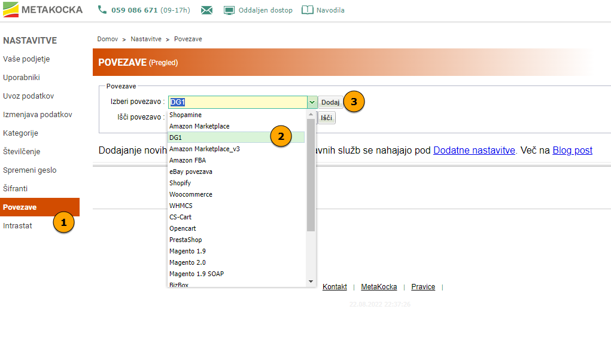Viewport: 611px width, 364px height.
Task: Click the dropdown list scrollbar thumb
Action: pyautogui.click(x=311, y=175)
